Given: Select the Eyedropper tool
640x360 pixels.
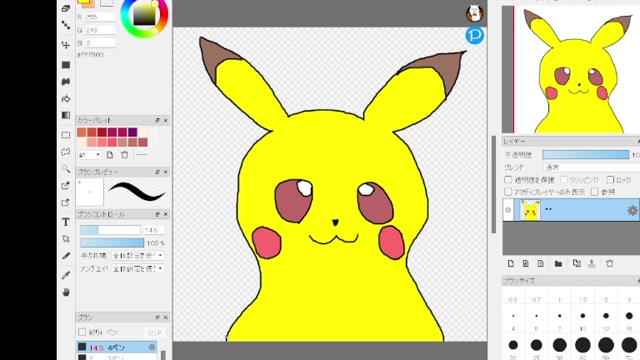Looking at the screenshot, I should click(x=66, y=276).
